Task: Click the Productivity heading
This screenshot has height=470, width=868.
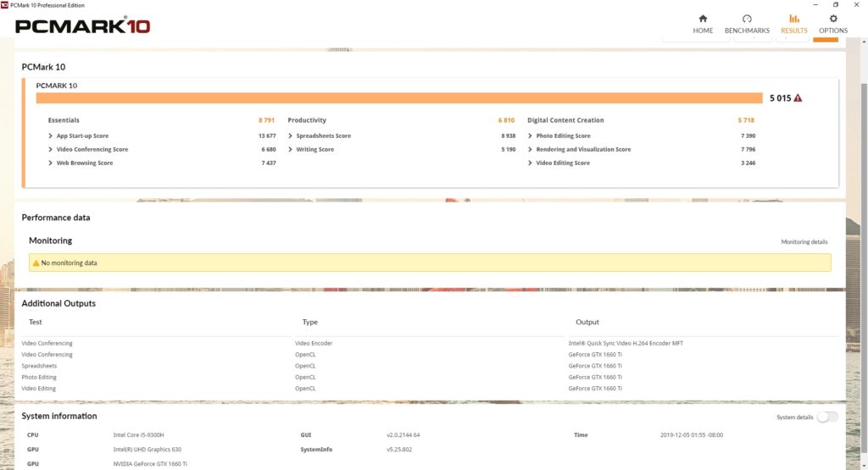Action: [307, 120]
